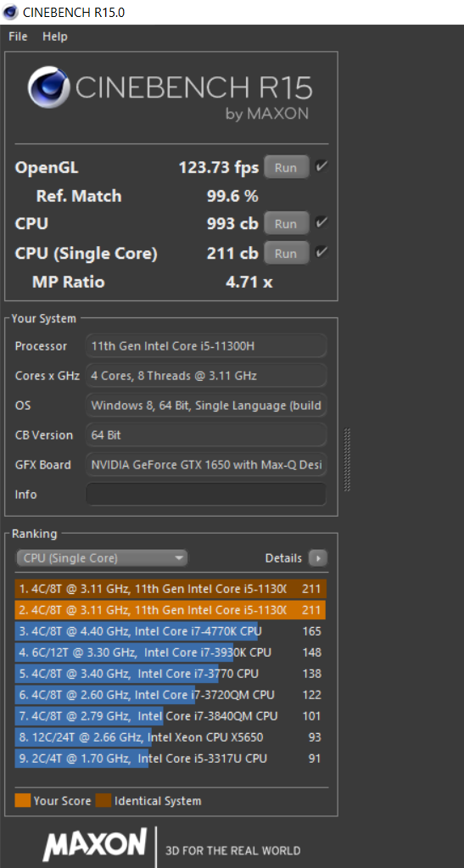Image resolution: width=464 pixels, height=868 pixels.
Task: Run the CPU benchmark
Action: [286, 224]
